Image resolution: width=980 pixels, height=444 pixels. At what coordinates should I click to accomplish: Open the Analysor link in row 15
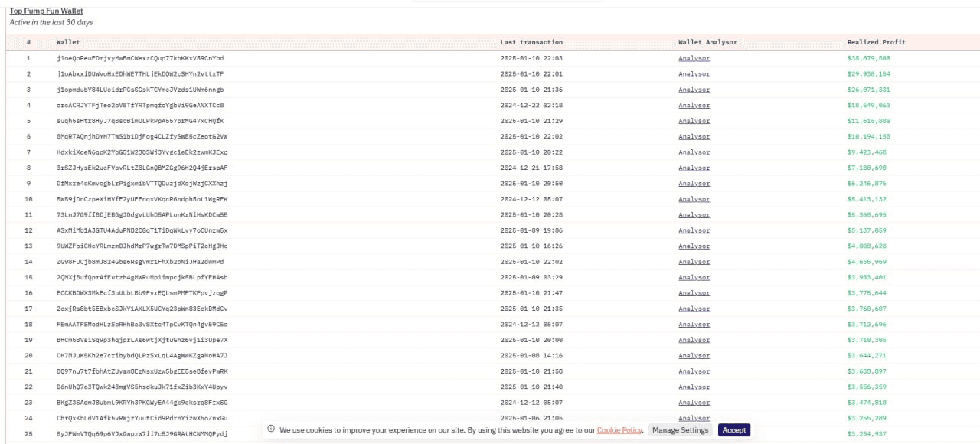[x=694, y=277]
